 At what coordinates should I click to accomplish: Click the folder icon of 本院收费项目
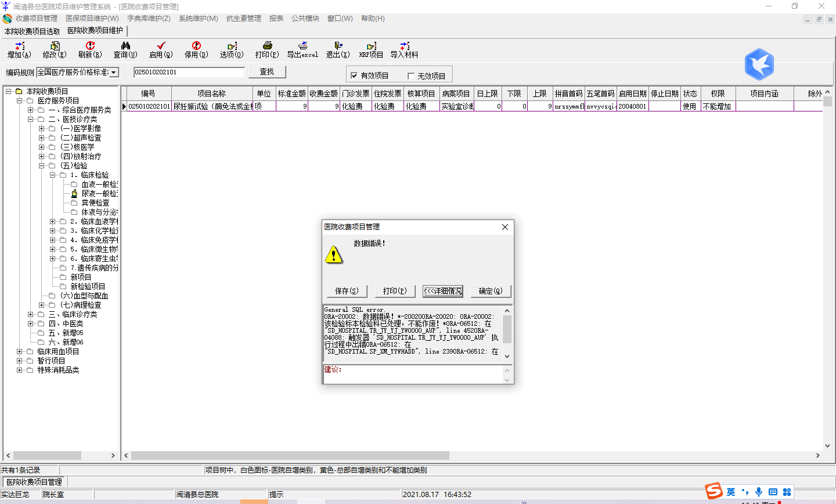coord(19,91)
